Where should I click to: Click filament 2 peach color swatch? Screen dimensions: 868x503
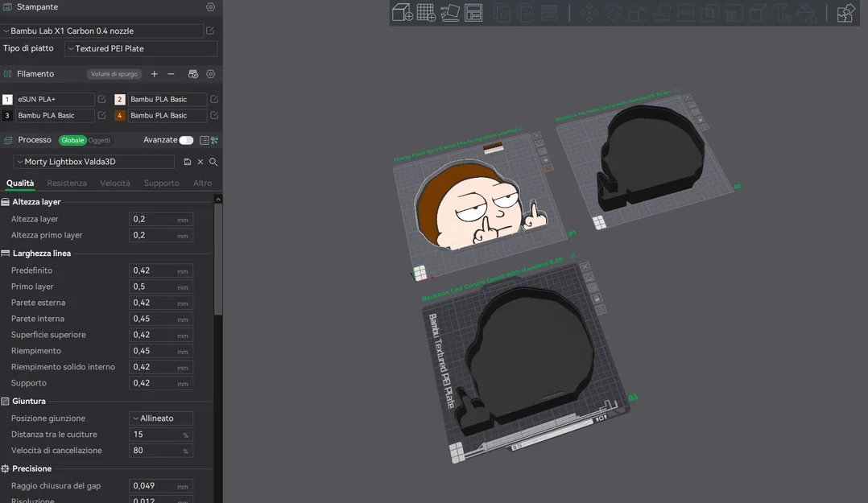tap(119, 100)
